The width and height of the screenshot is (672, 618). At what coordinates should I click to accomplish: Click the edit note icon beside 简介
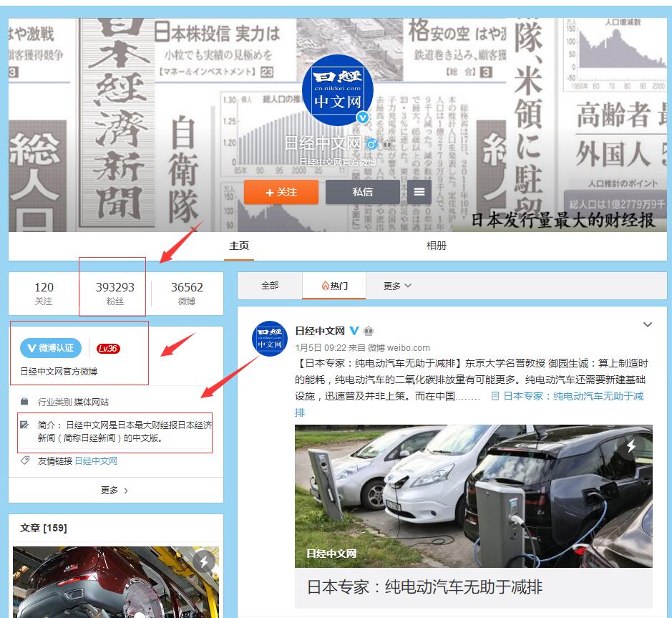coord(24,425)
